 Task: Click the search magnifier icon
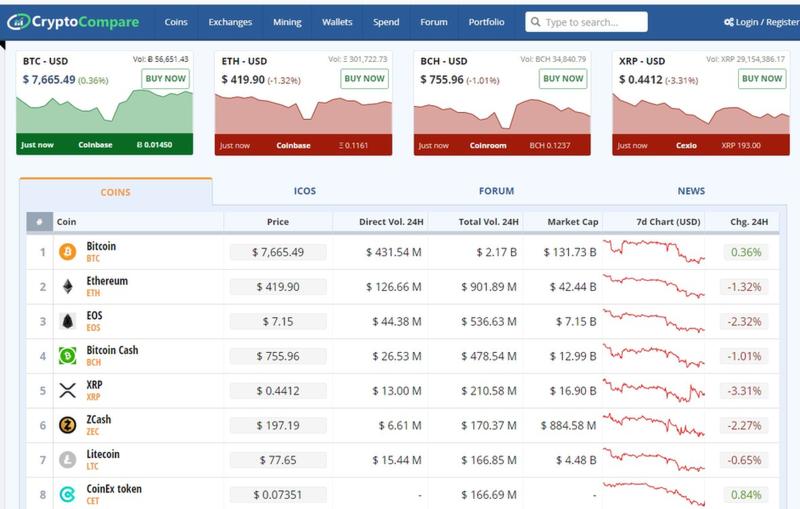[x=535, y=22]
